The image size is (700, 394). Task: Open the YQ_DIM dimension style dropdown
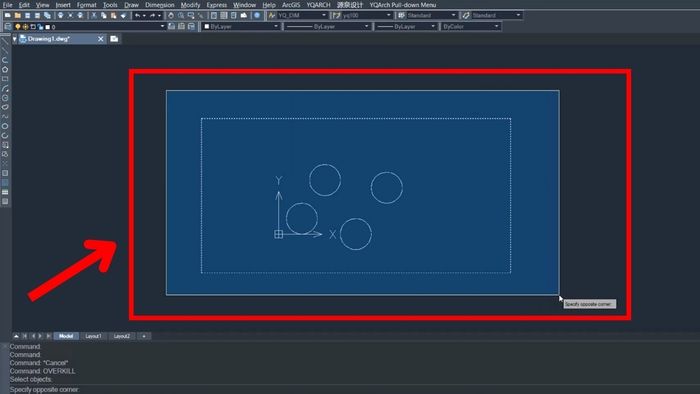click(324, 15)
